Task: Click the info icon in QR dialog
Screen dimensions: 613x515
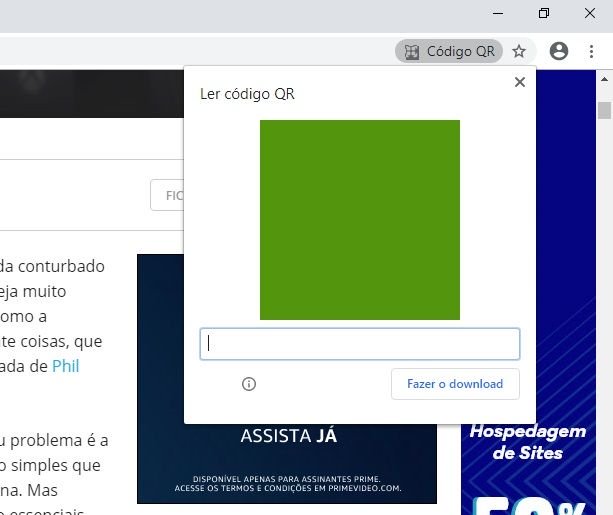Action: click(x=249, y=384)
